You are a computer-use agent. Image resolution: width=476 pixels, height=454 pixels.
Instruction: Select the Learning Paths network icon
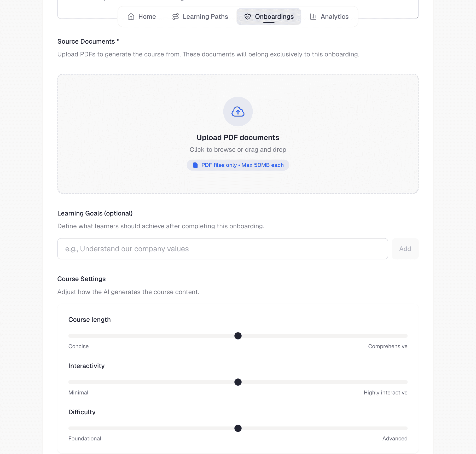[x=175, y=16]
